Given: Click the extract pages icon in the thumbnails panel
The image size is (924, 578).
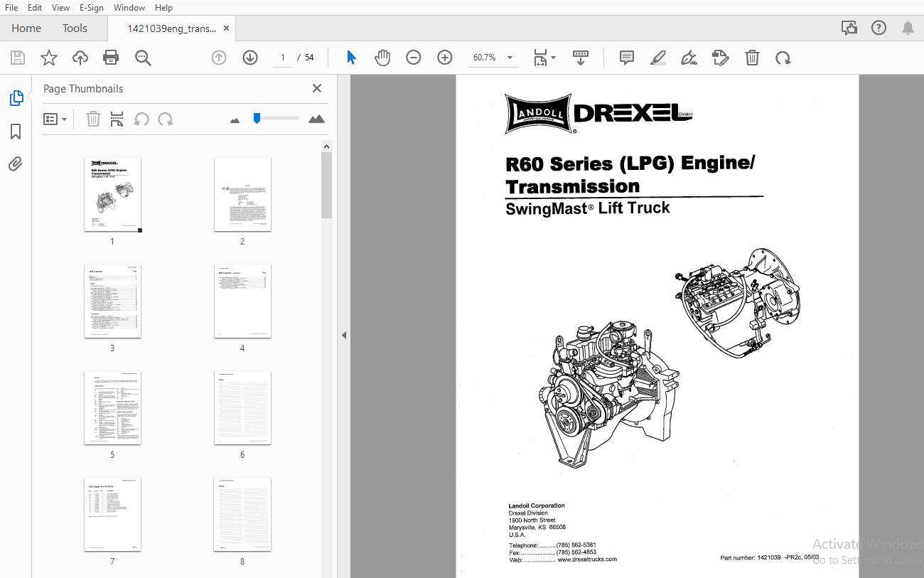Looking at the screenshot, I should click(x=117, y=119).
